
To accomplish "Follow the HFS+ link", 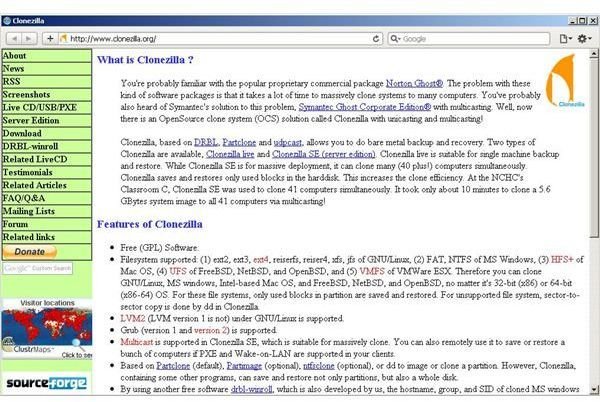I will pos(562,260).
